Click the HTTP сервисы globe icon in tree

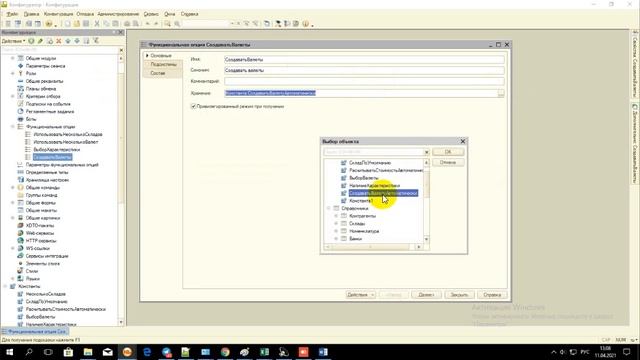pyautogui.click(x=20, y=241)
